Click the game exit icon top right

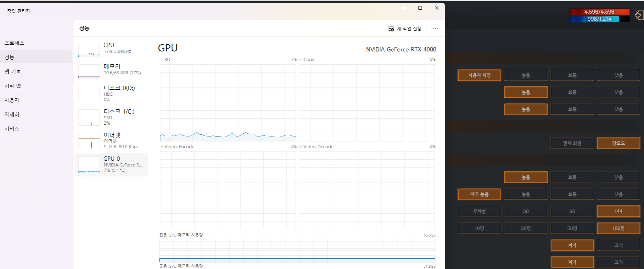(x=639, y=15)
